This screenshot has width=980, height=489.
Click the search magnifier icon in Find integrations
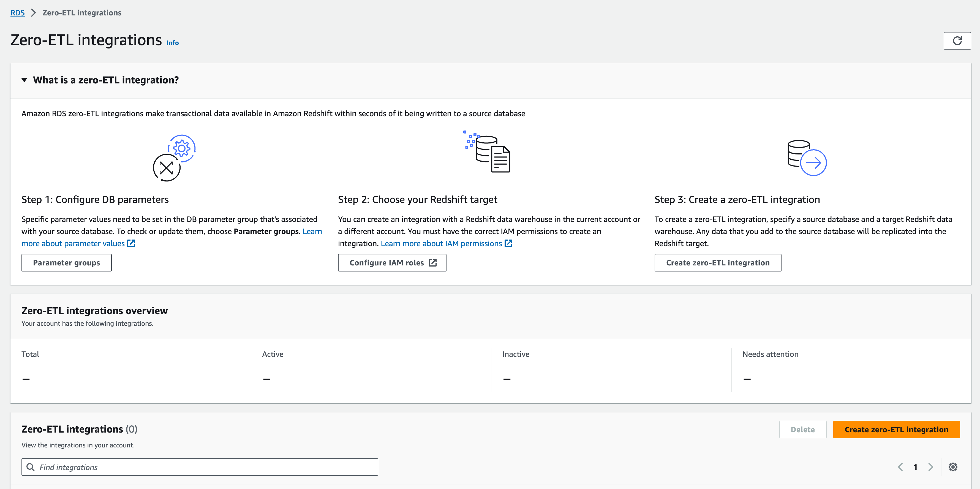point(31,467)
